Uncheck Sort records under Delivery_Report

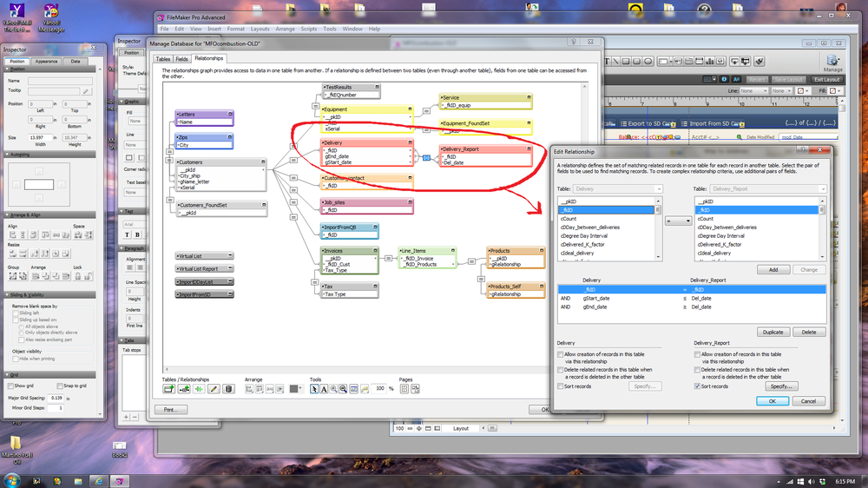pyautogui.click(x=698, y=386)
